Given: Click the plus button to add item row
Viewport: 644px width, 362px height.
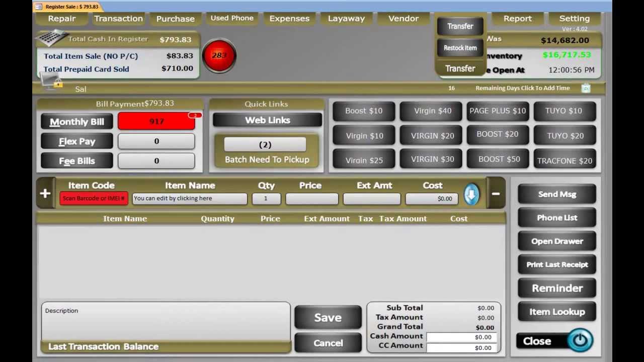Looking at the screenshot, I should point(45,193).
